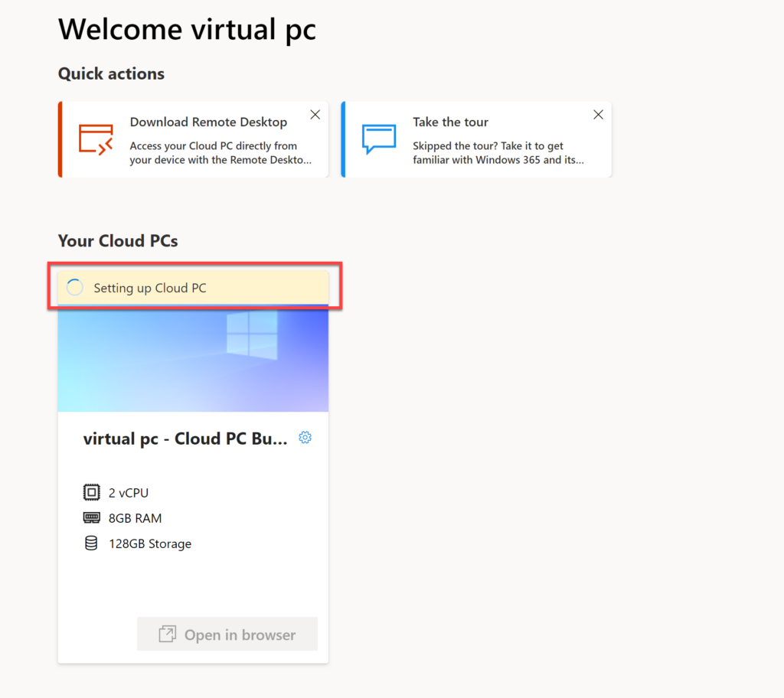Click the tour card description text
The height and width of the screenshot is (698, 784).
(x=498, y=153)
